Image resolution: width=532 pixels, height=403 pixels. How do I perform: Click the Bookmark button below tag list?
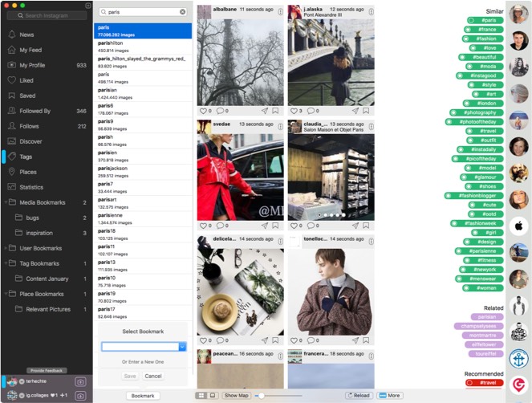(143, 396)
